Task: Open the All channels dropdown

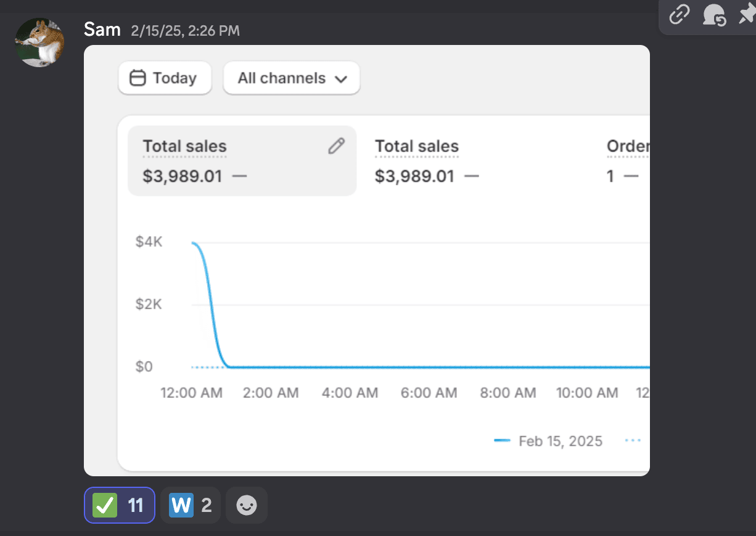Action: (291, 78)
